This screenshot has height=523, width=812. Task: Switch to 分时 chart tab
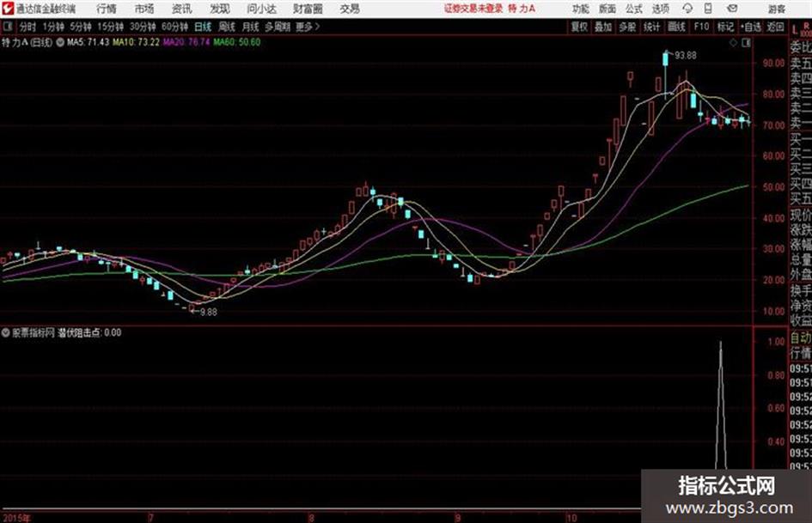[x=27, y=27]
